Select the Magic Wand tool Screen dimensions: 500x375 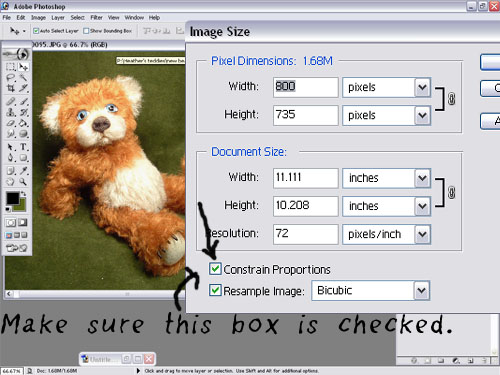(x=23, y=78)
